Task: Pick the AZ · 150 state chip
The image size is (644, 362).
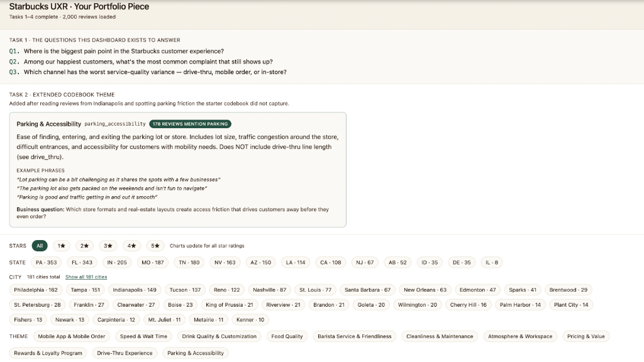Action: [x=261, y=263]
